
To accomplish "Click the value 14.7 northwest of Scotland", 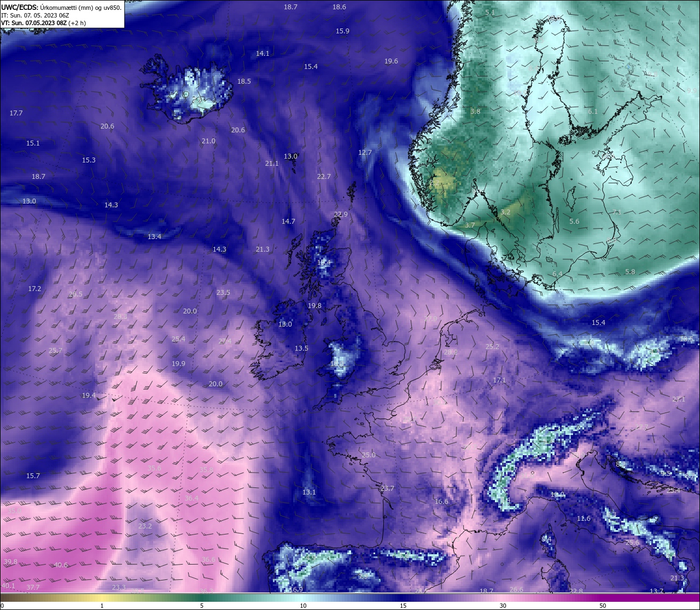I will pos(288,222).
